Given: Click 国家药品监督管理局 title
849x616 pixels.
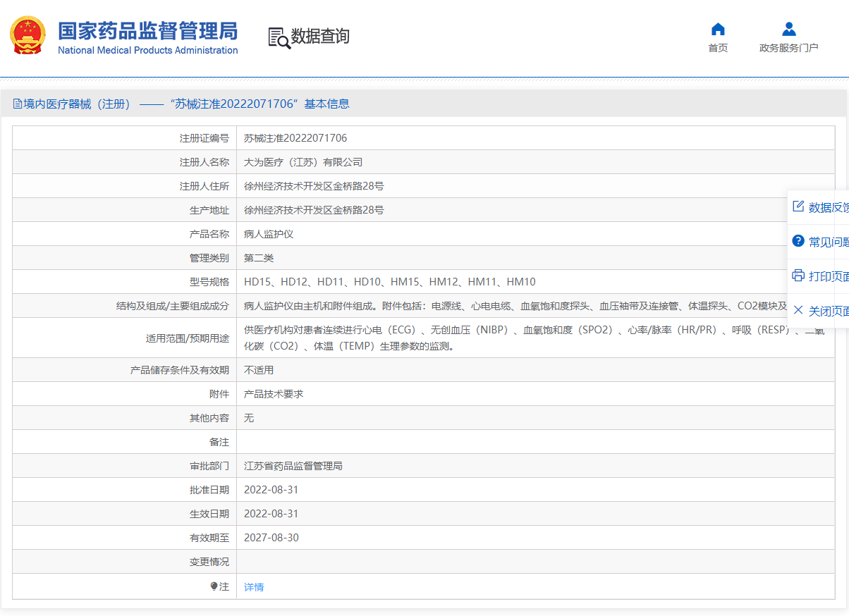Looking at the screenshot, I should point(148,30).
